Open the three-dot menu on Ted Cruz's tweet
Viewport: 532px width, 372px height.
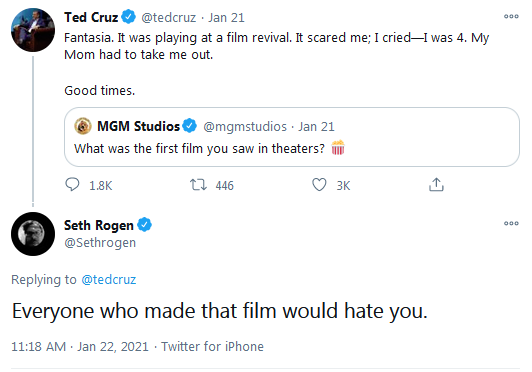[511, 16]
